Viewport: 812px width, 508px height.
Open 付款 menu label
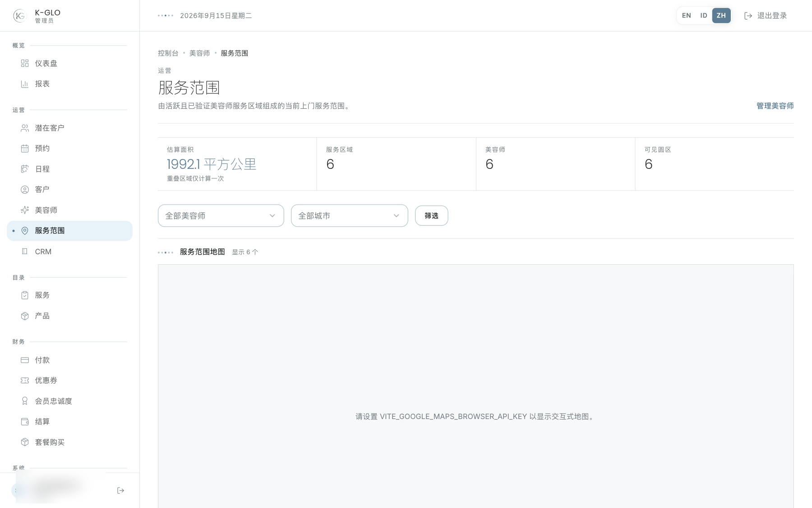[42, 360]
